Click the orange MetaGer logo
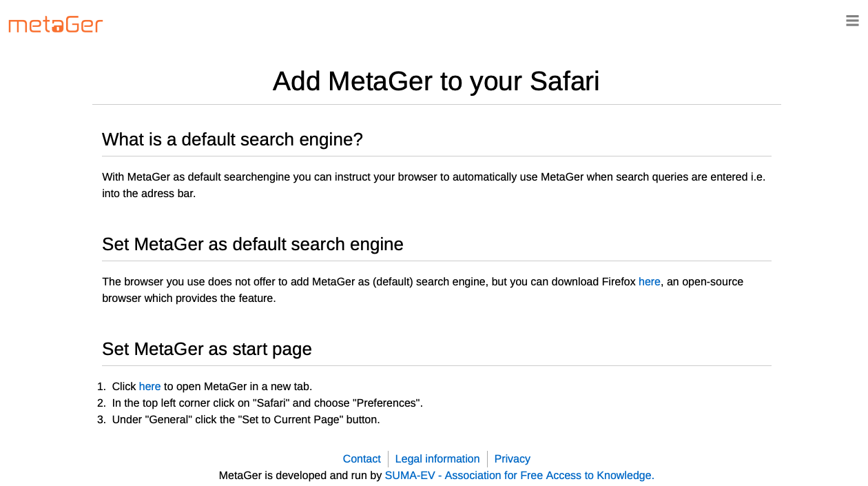This screenshot has height=486, width=868. click(56, 26)
